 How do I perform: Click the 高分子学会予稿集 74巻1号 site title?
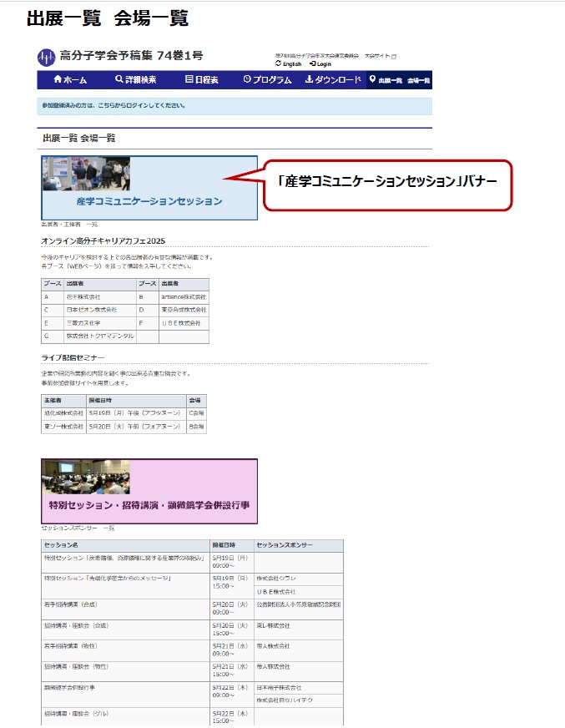pos(131,56)
